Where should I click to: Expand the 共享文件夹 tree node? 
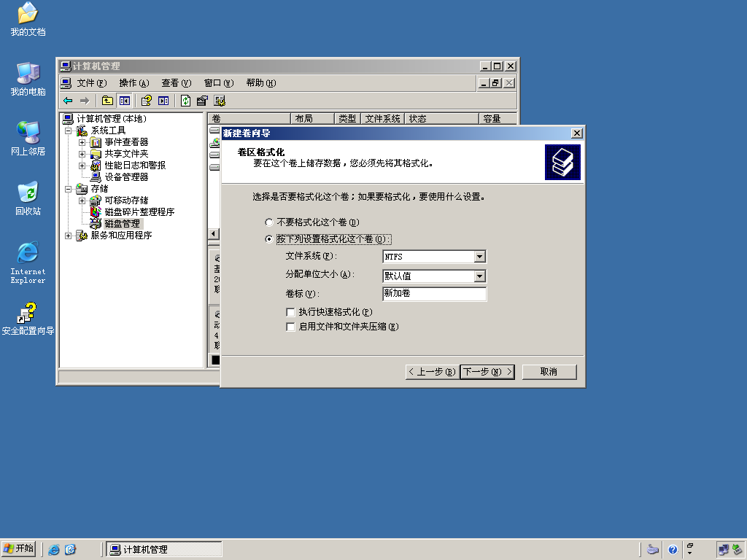(82, 154)
